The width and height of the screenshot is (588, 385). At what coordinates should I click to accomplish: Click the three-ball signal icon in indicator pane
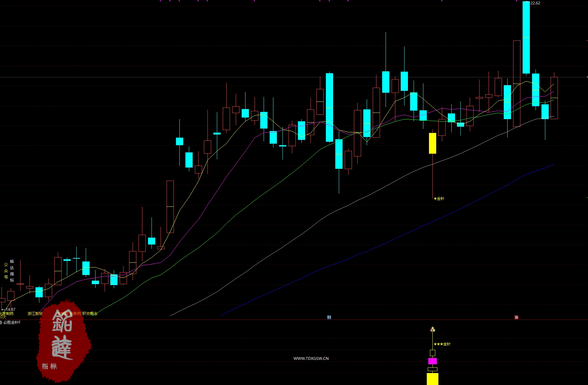pyautogui.click(x=433, y=329)
